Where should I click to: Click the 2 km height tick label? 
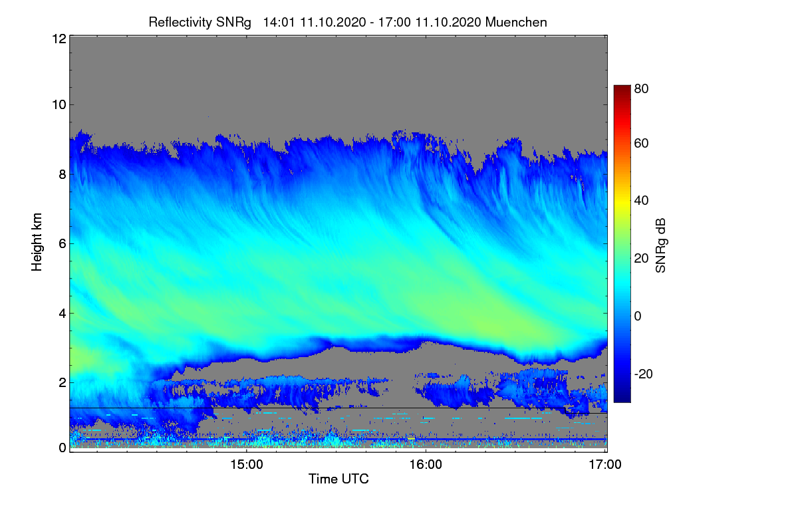click(62, 382)
